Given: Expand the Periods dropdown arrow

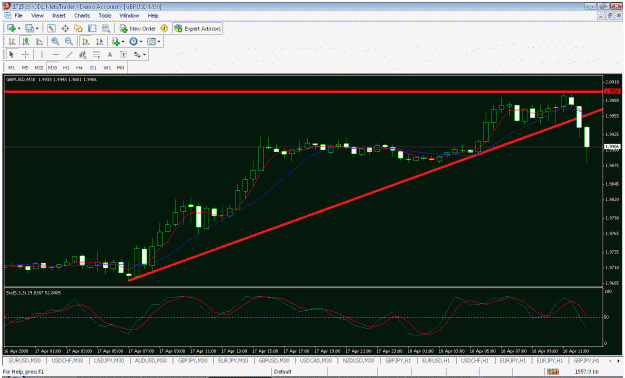Looking at the screenshot, I should point(141,41).
